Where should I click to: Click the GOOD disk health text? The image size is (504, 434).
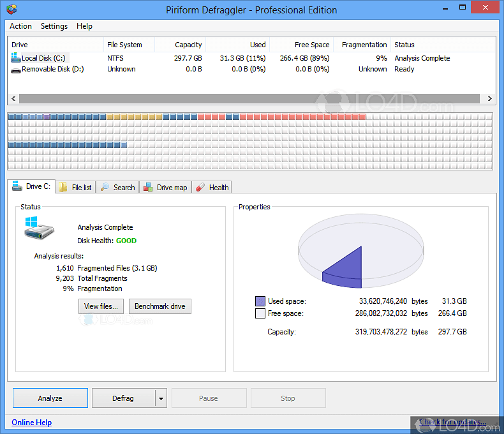tap(126, 241)
